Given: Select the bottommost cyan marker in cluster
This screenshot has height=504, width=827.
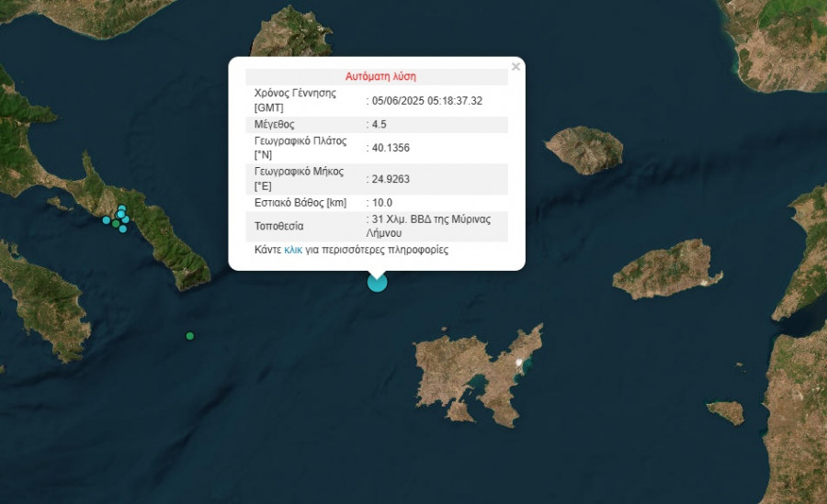Looking at the screenshot, I should point(123,229).
